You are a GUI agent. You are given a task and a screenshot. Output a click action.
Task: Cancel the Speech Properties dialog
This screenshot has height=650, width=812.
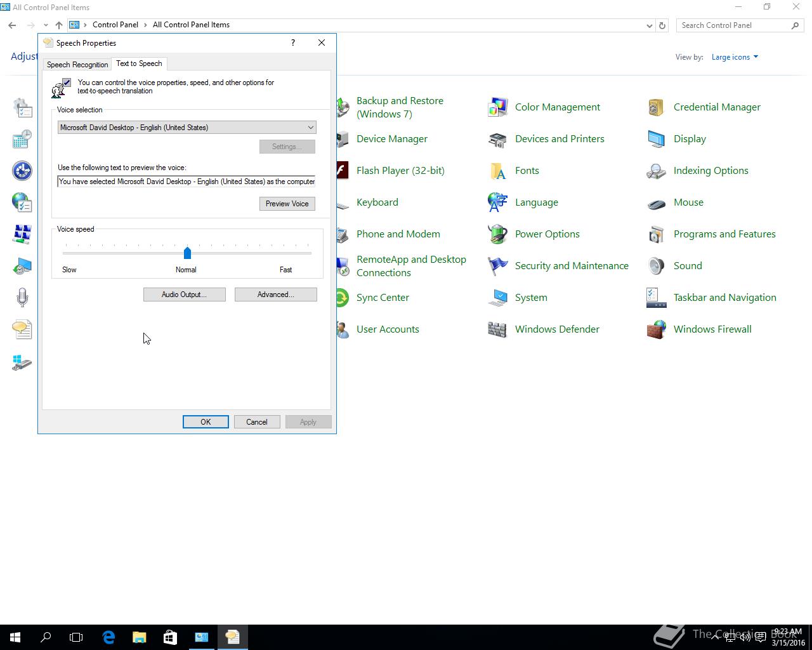tap(257, 422)
